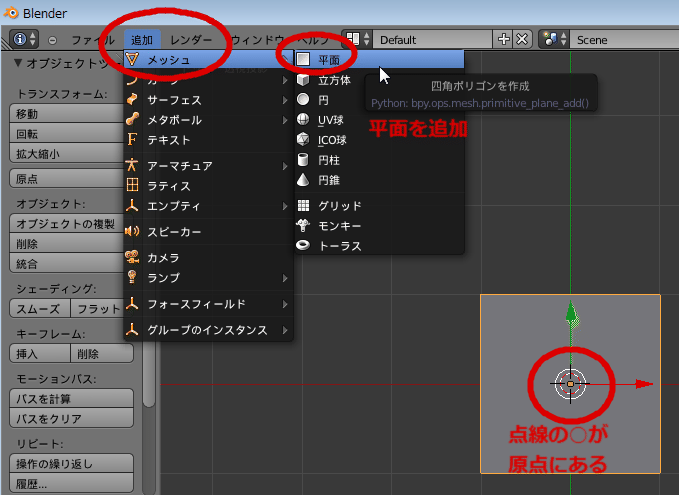
Task: Click the force field icon
Action: 132,304
